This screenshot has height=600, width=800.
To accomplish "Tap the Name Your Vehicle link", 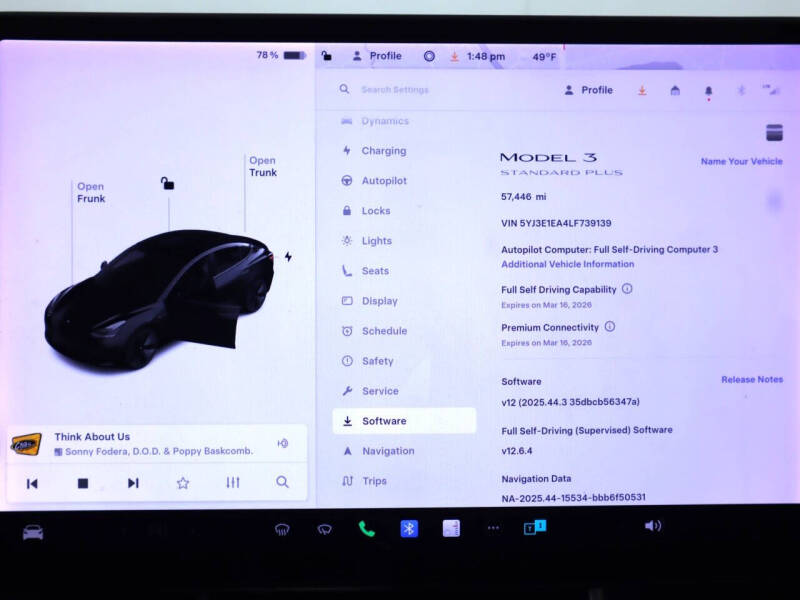I will [x=740, y=161].
